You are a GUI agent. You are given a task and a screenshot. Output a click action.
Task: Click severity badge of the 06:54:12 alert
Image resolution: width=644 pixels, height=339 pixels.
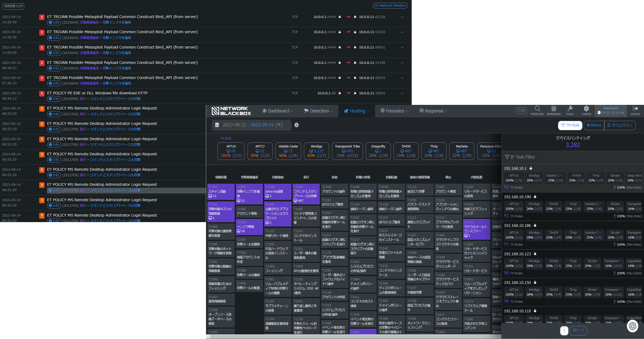pos(42,94)
